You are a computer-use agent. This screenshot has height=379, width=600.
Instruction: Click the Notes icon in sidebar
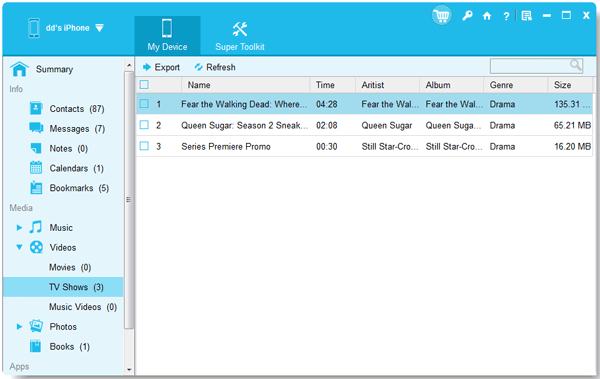36,148
